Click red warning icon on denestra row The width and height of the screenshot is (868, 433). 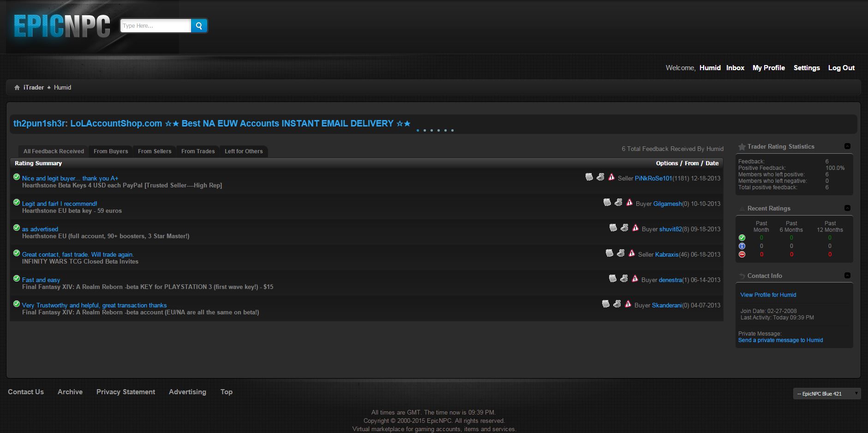tap(635, 278)
